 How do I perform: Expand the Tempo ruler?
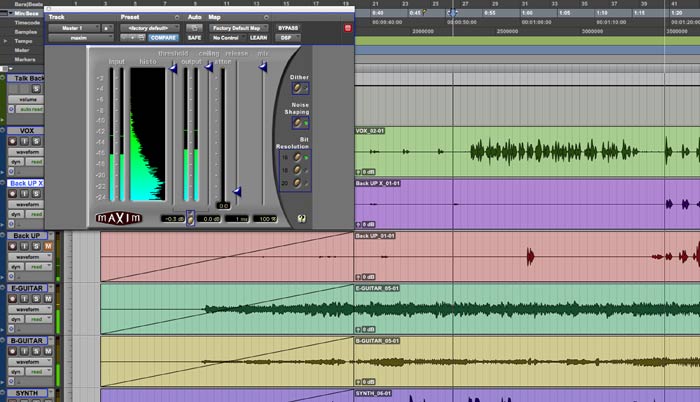pyautogui.click(x=5, y=41)
